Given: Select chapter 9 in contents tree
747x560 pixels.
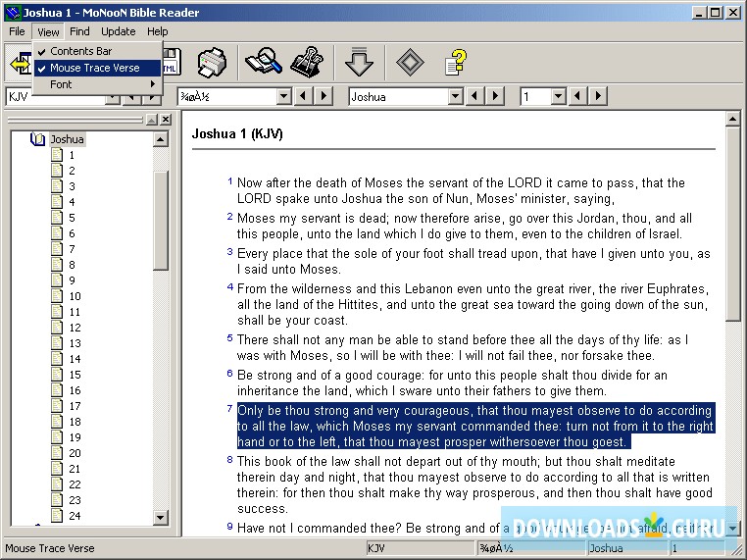Looking at the screenshot, I should (72, 280).
